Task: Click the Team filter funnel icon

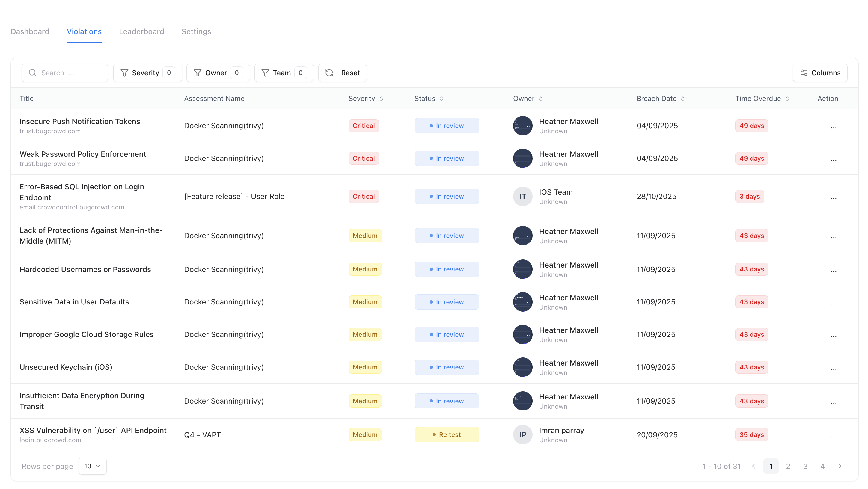Action: pos(266,73)
